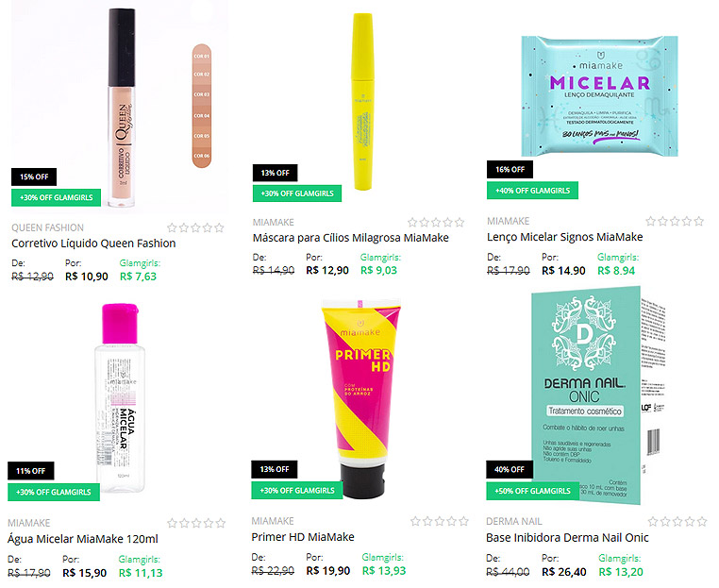Open the Primer HD MiaMake tube image
This screenshot has height=588, width=719.
(360, 399)
